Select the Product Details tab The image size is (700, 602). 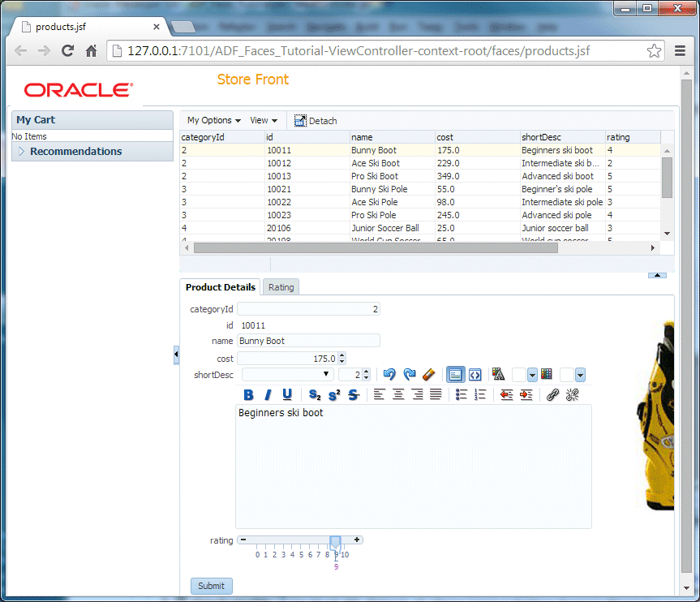(220, 287)
